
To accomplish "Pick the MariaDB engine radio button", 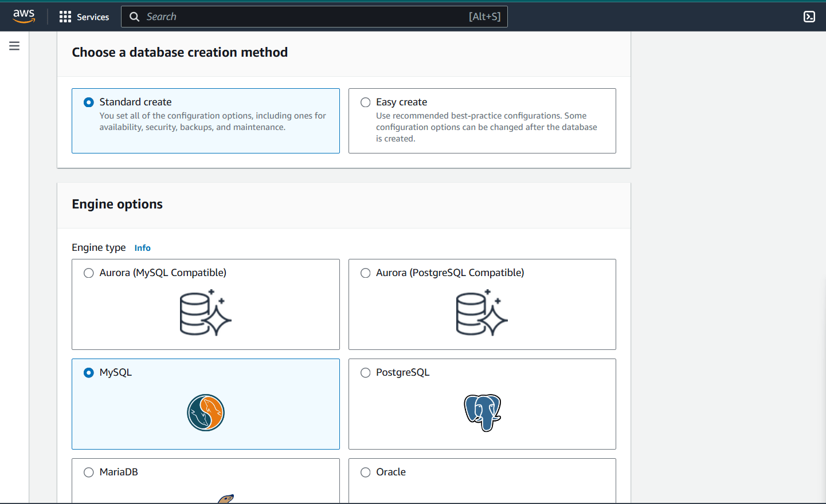I will point(89,472).
